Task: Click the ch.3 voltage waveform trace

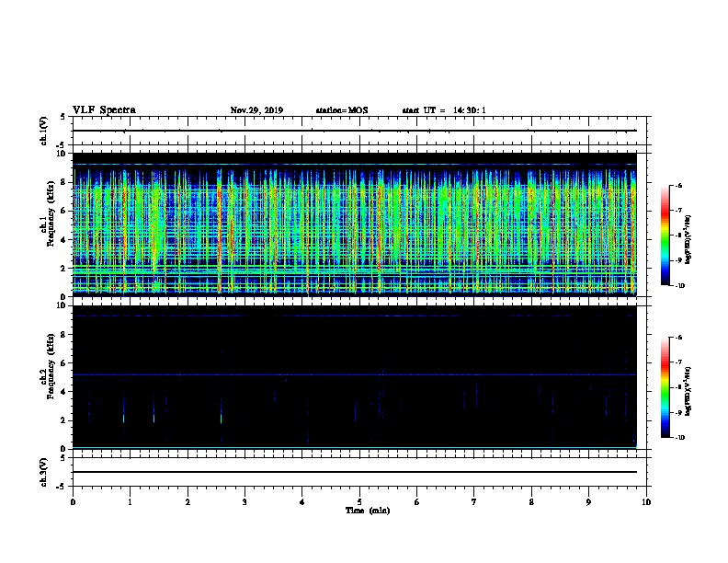Action: pyautogui.click(x=355, y=472)
